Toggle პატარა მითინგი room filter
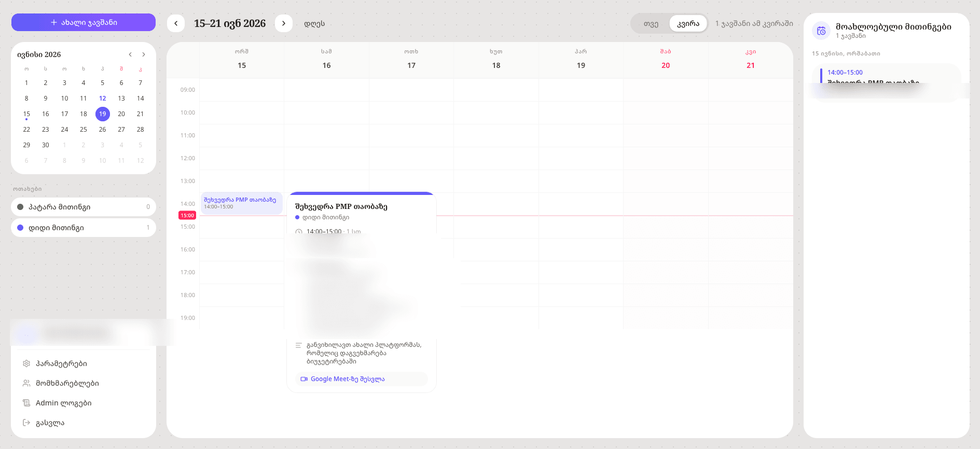 [84, 207]
